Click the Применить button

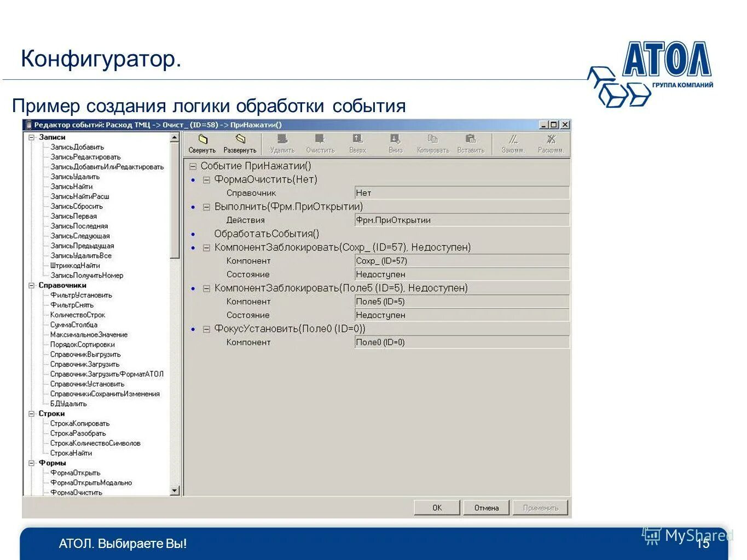click(541, 507)
